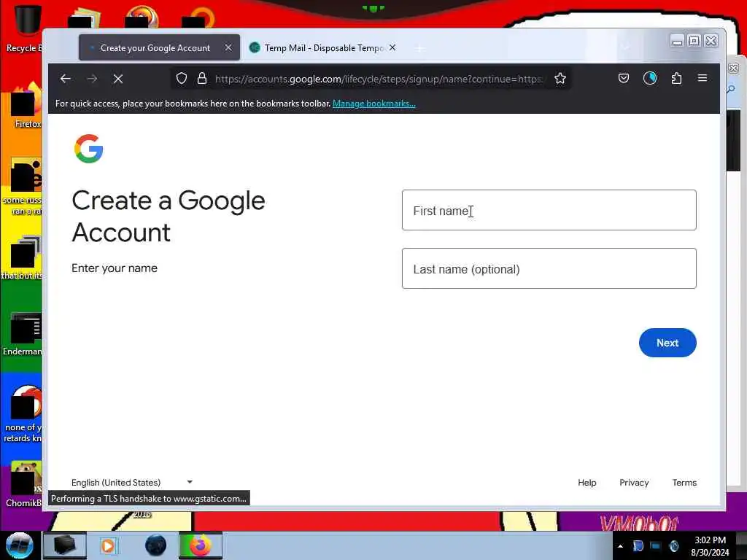Open Firefox hamburger application menu
Viewport: 747px width, 560px height.
click(x=703, y=77)
